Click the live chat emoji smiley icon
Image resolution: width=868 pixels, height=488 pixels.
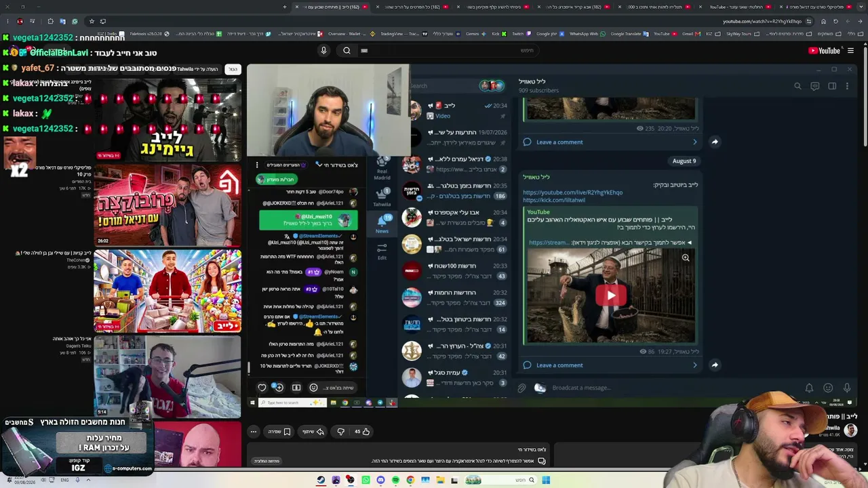[x=313, y=388]
